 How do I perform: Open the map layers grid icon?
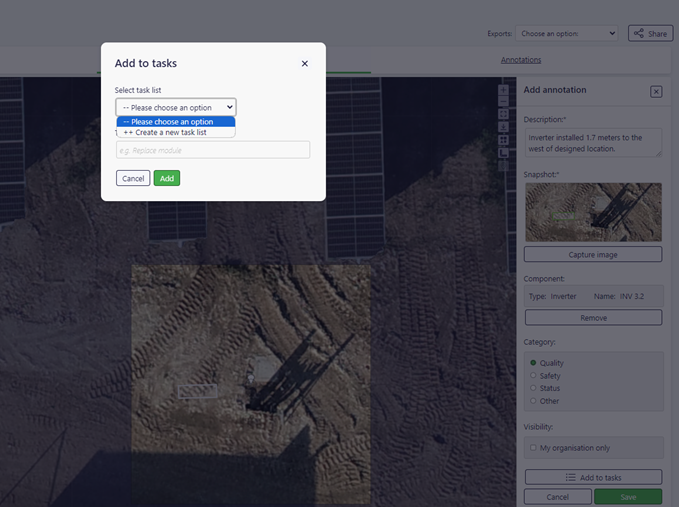(503, 140)
